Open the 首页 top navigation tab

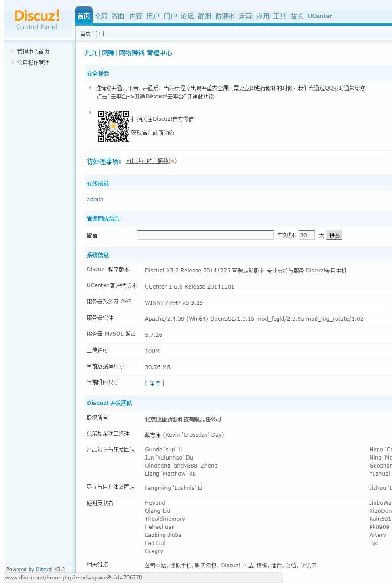pos(84,16)
